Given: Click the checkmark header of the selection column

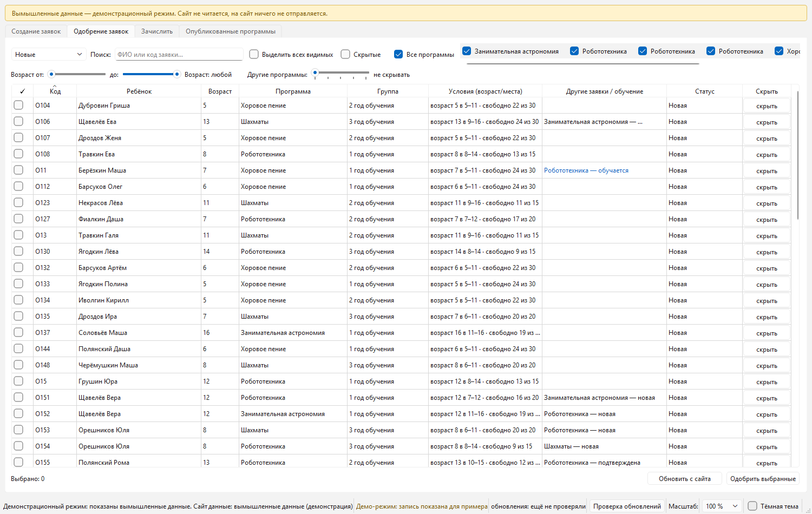Looking at the screenshot, I should point(22,91).
